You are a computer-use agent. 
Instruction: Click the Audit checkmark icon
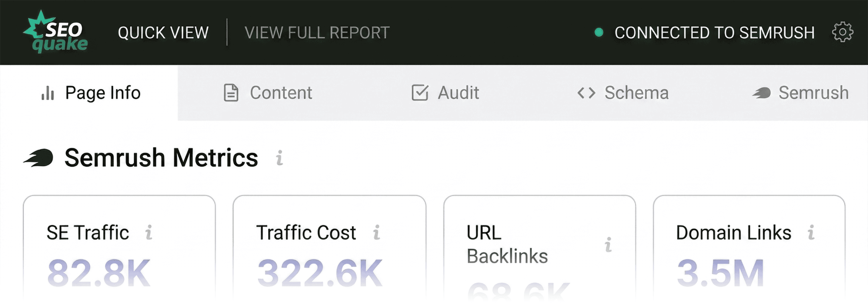(420, 93)
